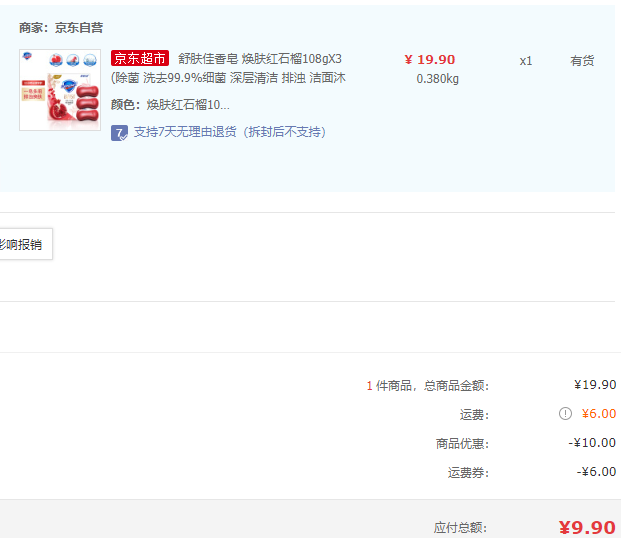The height and width of the screenshot is (538, 621).
Task: Select the quantity text x1
Action: click(526, 61)
